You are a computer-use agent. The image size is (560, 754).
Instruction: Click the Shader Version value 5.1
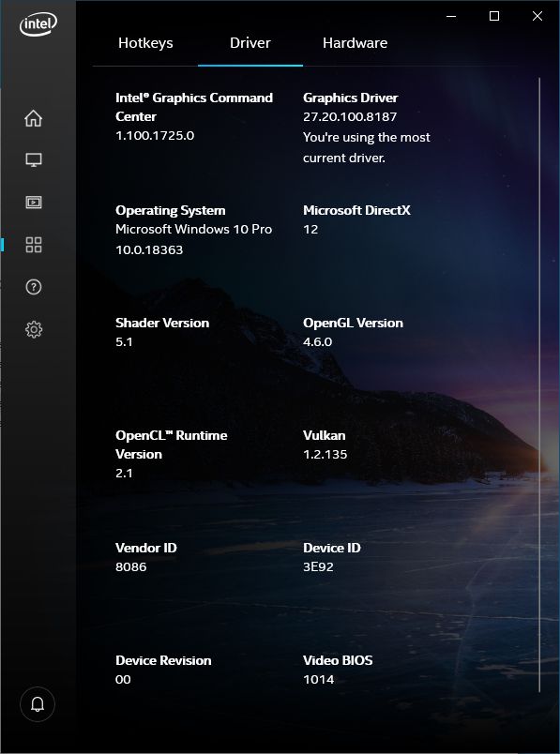pyautogui.click(x=124, y=342)
